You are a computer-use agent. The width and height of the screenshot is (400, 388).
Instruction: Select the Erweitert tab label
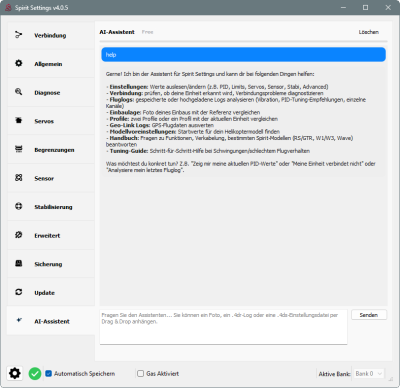coord(47,236)
